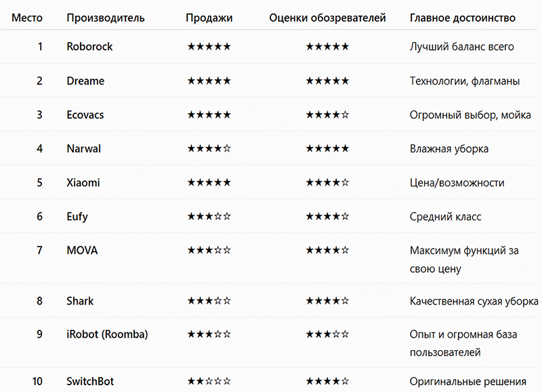Click Eufy sales star rating
Screen dimensions: 542x392
209,216
